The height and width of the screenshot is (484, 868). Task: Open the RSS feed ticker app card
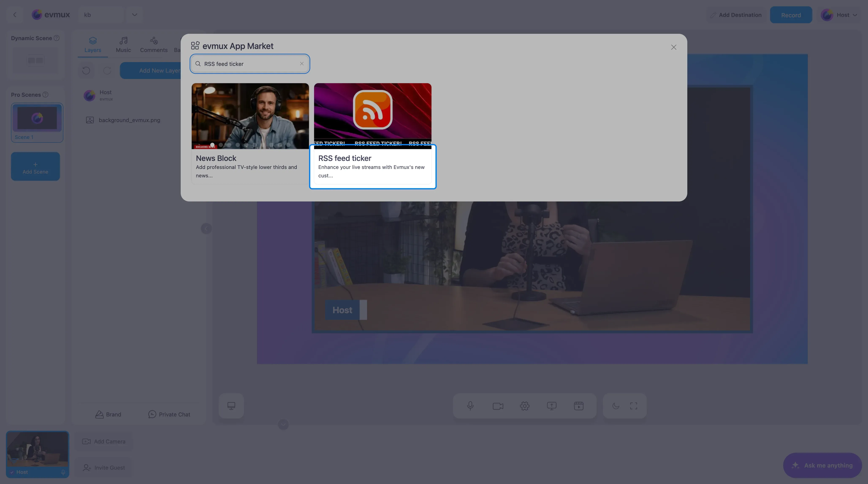(x=372, y=133)
